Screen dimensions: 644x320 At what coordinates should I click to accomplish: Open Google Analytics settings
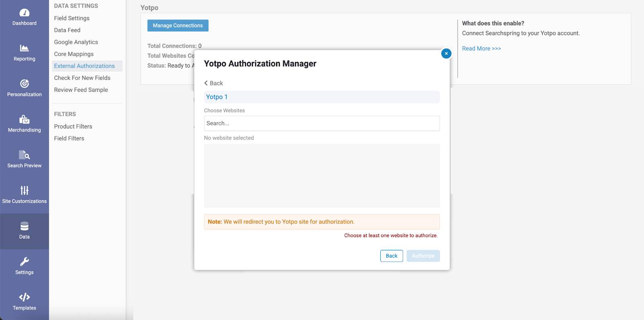coord(76,42)
